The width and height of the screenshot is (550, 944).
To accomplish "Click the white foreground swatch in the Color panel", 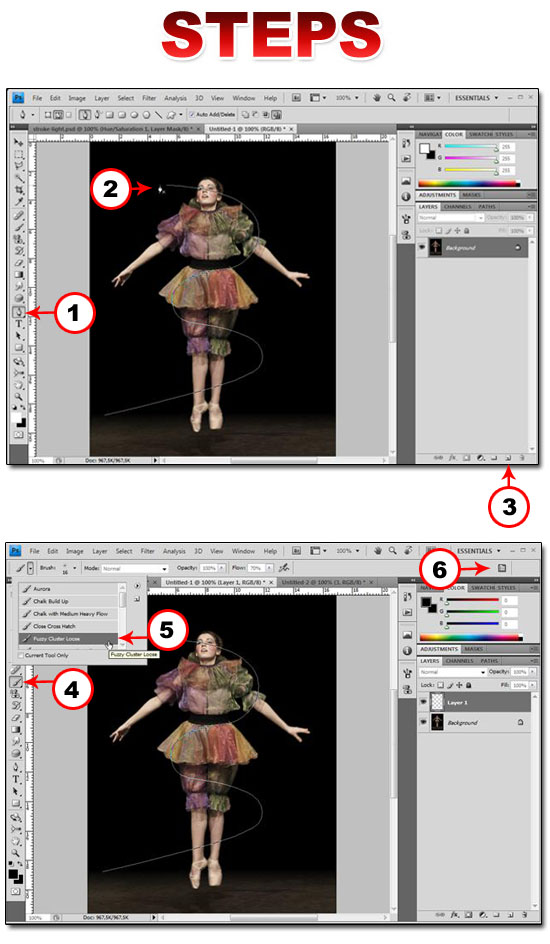I will [424, 148].
